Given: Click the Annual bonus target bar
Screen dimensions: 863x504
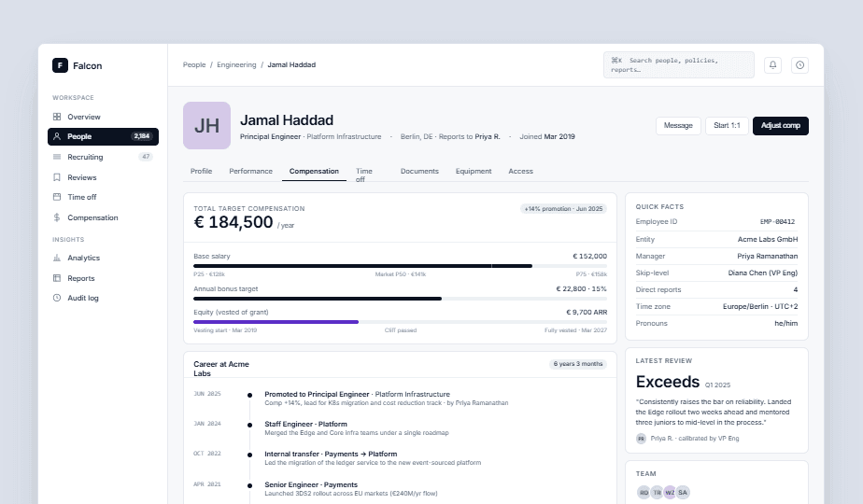Looking at the screenshot, I should click(400, 299).
